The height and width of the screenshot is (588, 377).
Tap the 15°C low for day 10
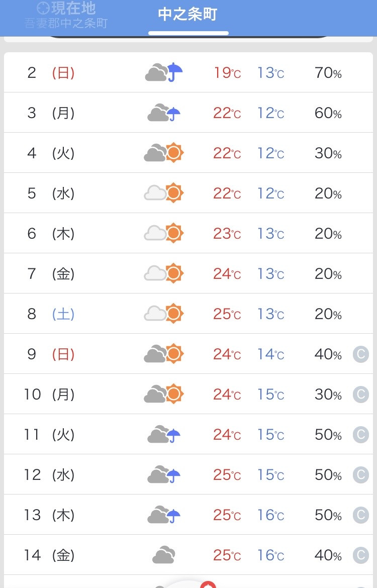[270, 395]
